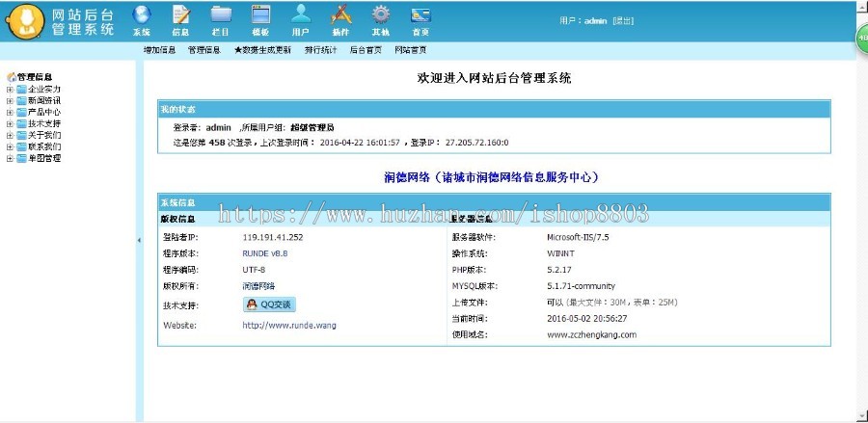Viewport: 868px width, 423px height.
Task: Click the 欢迎进入网站后台管理系统 title
Action: pos(494,78)
